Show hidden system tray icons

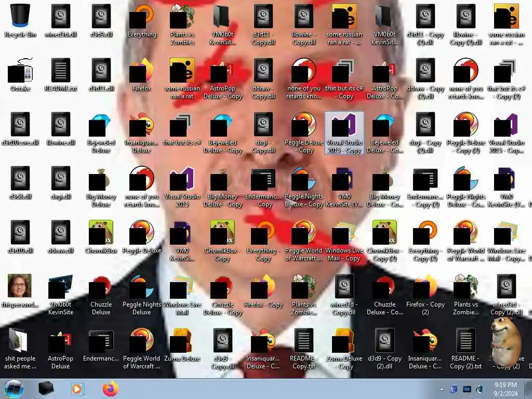[442, 390]
